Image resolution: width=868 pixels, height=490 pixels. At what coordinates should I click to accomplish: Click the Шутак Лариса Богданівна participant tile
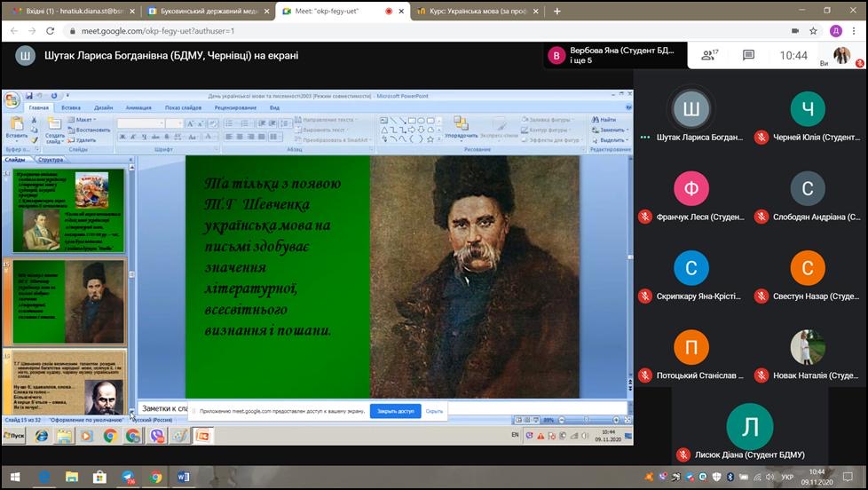point(690,116)
